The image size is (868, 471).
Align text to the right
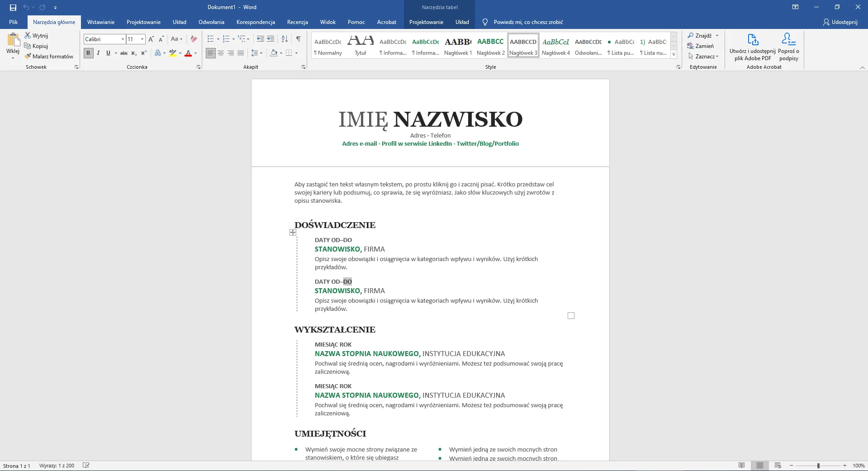231,53
